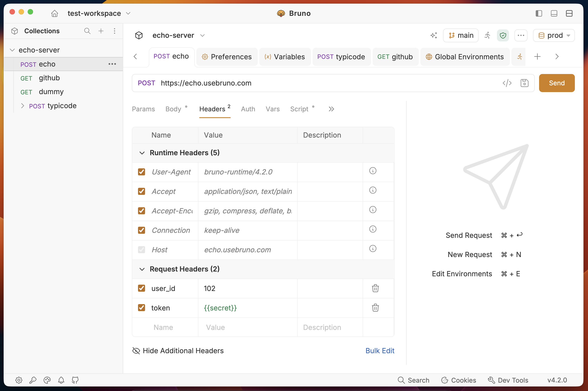Viewport: 588px width, 391px height.
Task: Generate code with the code icon
Action: coord(507,83)
